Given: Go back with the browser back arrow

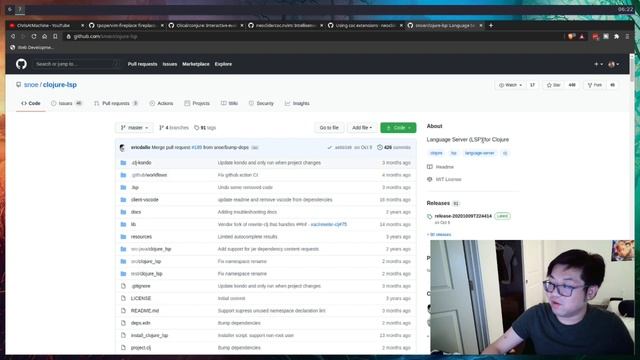Looking at the screenshot, I should pos(13,36).
